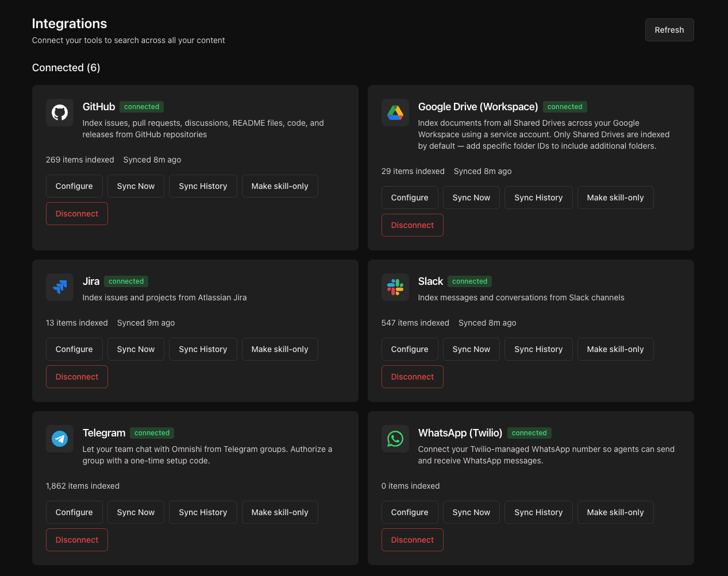Click the Telegram connected badge
This screenshot has width=728, height=576.
point(152,433)
